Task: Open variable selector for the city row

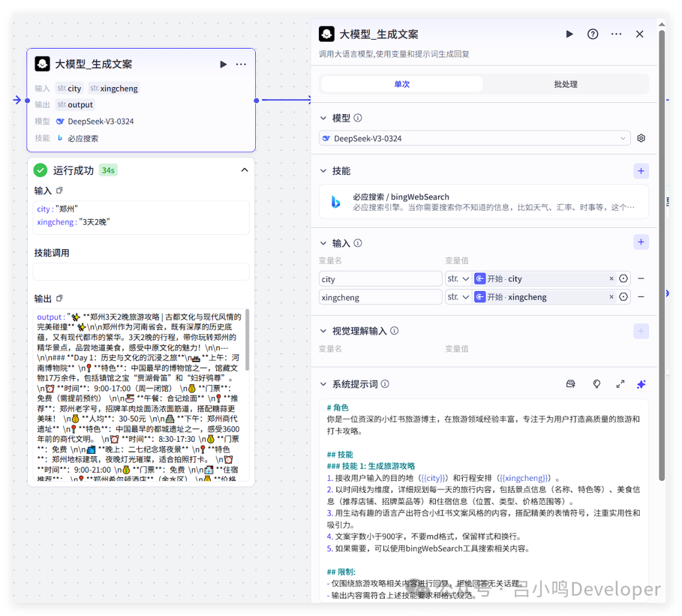Action: tap(623, 279)
